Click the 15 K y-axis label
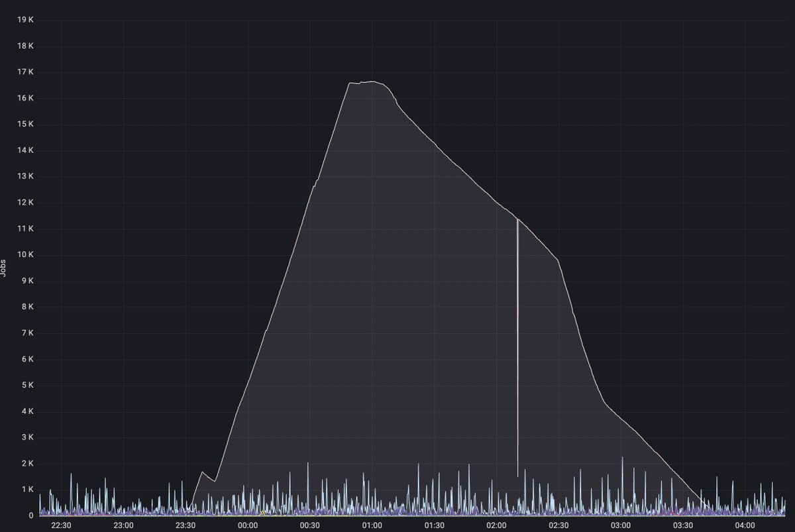 point(25,124)
